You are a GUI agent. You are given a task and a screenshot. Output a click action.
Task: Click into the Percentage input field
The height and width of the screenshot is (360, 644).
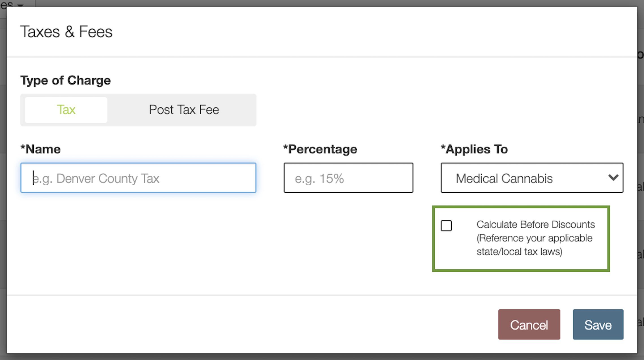click(348, 178)
